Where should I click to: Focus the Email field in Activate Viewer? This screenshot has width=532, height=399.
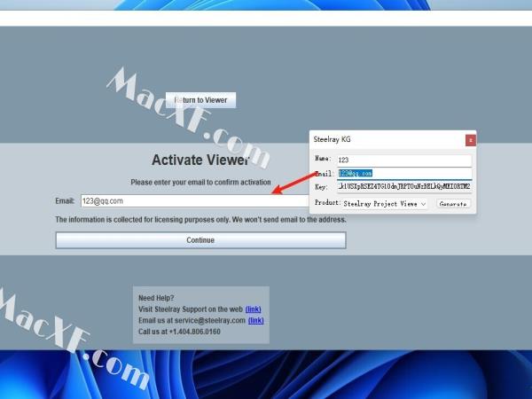click(x=195, y=201)
